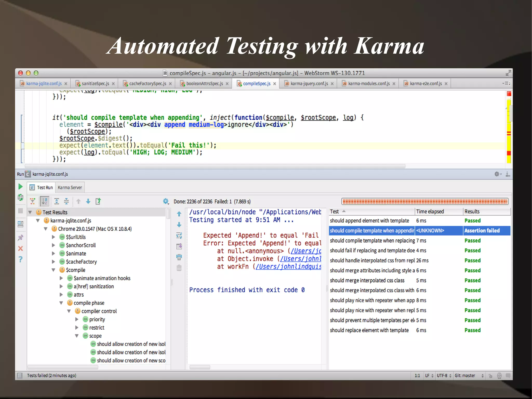
Task: Open the karma-jquery.conf.js editor tab
Action: [309, 83]
